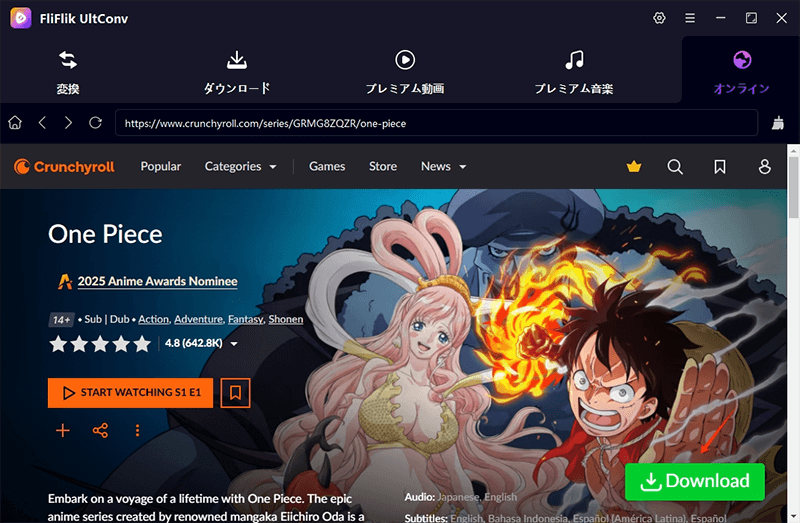Open the three-dot more options menu
This screenshot has width=800, height=523.
[137, 430]
